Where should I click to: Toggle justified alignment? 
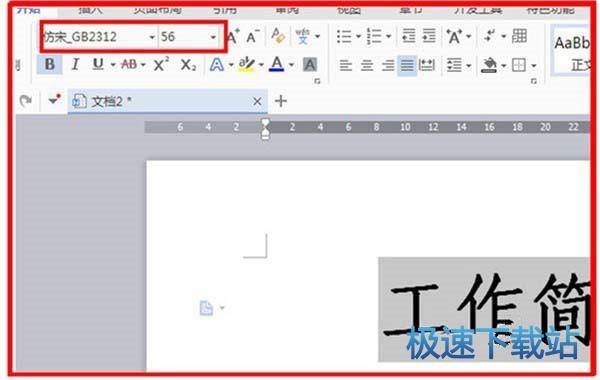click(407, 65)
